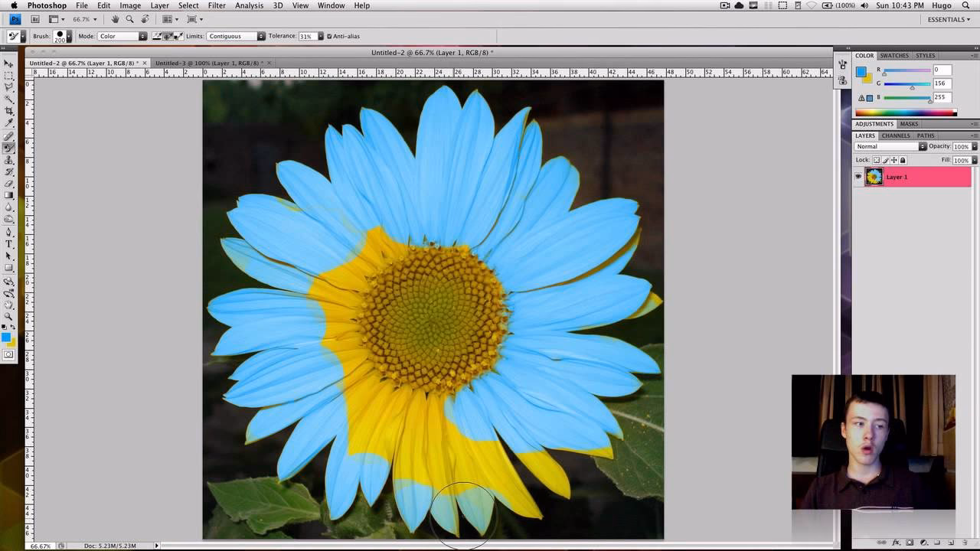Hide Layer 1 visibility
The width and height of the screenshot is (980, 551).
pyautogui.click(x=857, y=177)
